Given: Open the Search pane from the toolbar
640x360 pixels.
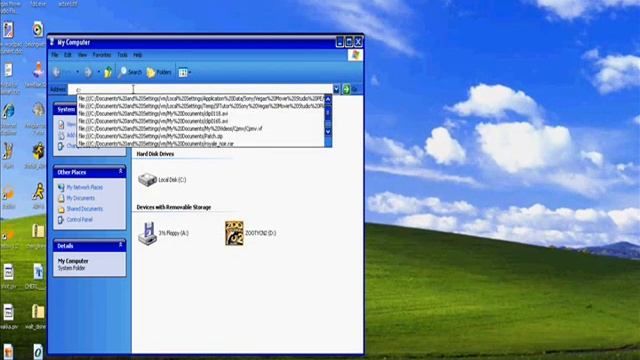Looking at the screenshot, I should (130, 72).
